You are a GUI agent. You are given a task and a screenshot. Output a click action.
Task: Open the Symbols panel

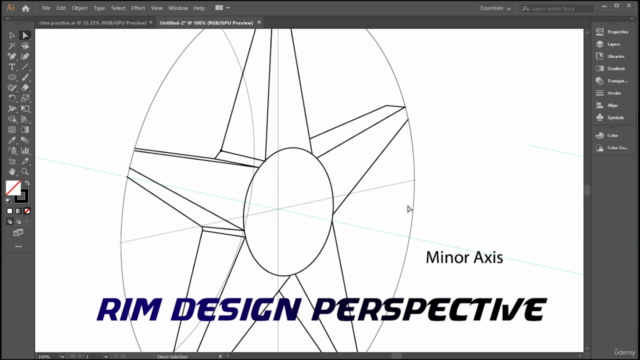pyautogui.click(x=610, y=118)
